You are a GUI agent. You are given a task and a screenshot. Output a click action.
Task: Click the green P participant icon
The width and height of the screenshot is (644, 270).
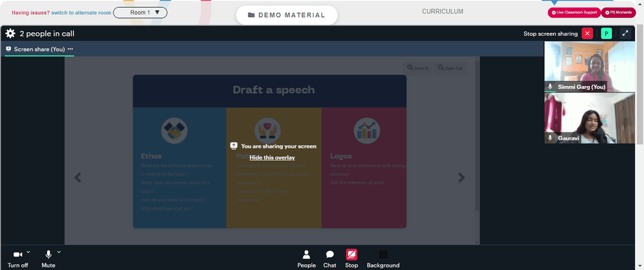click(606, 33)
